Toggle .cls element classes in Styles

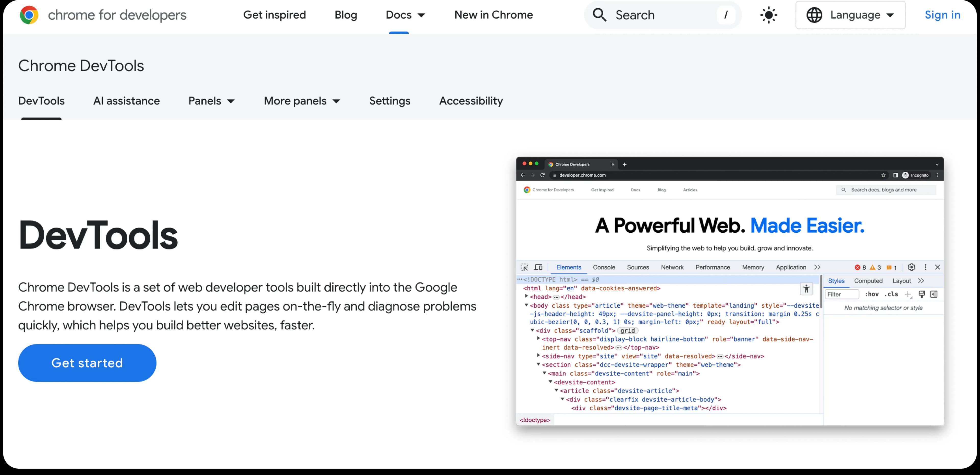[x=891, y=294]
